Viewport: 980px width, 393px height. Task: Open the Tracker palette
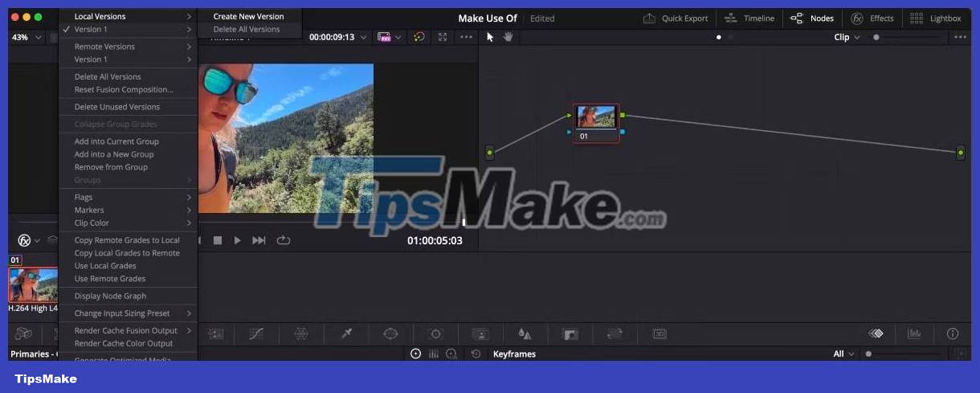pos(435,334)
